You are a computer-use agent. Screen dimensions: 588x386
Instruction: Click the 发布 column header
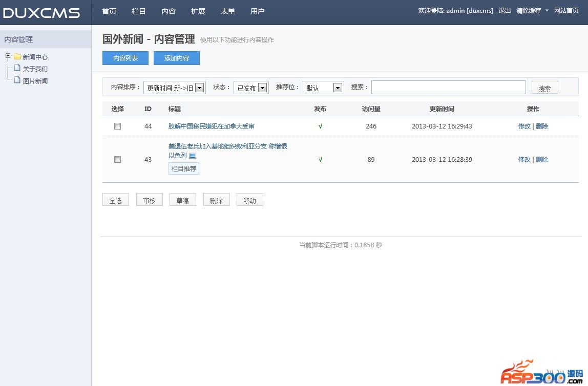[320, 109]
